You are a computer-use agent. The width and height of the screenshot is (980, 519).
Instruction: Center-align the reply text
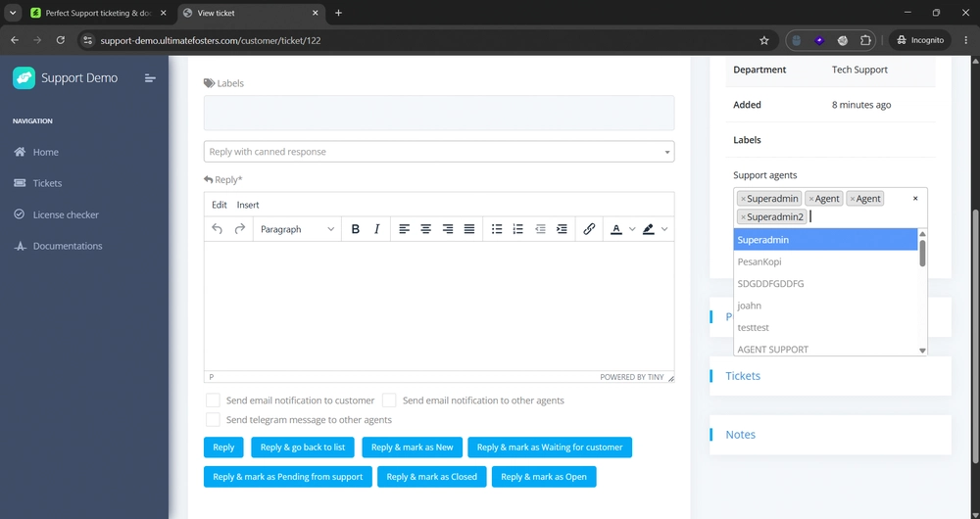425,229
